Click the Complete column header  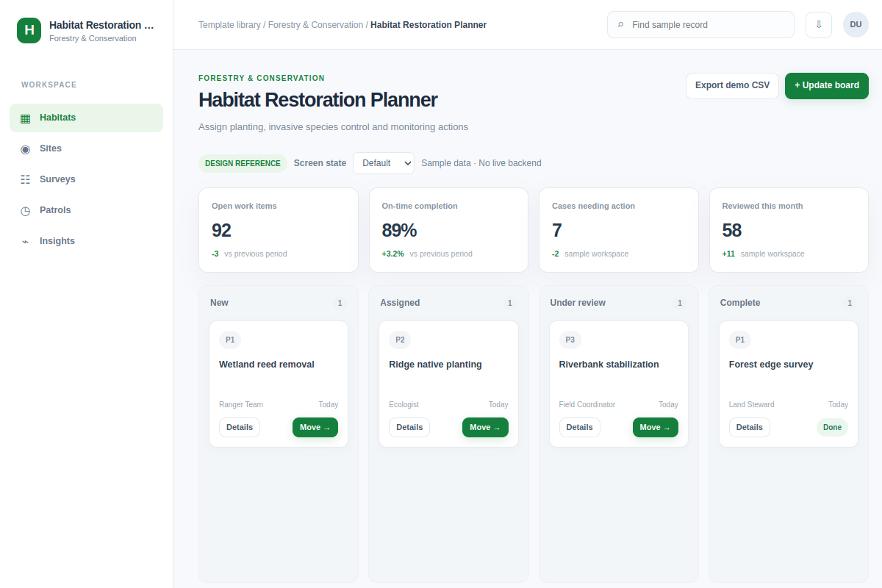point(740,303)
